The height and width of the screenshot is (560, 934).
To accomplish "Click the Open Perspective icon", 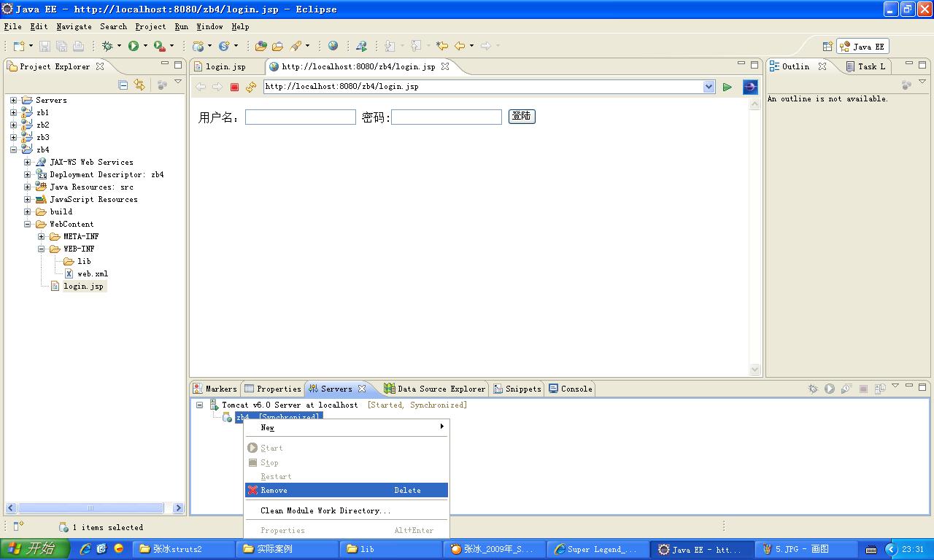I will tap(827, 46).
